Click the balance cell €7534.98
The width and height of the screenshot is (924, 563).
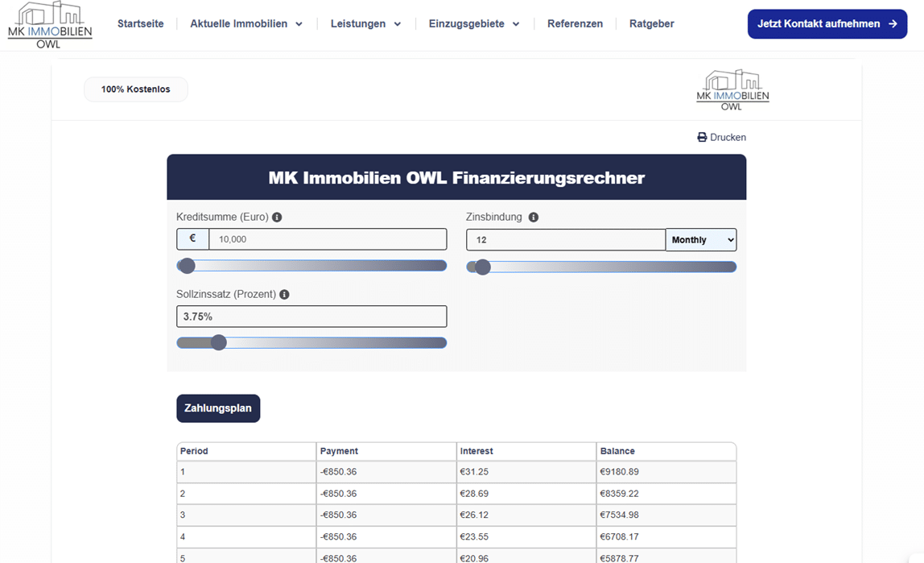pos(666,515)
